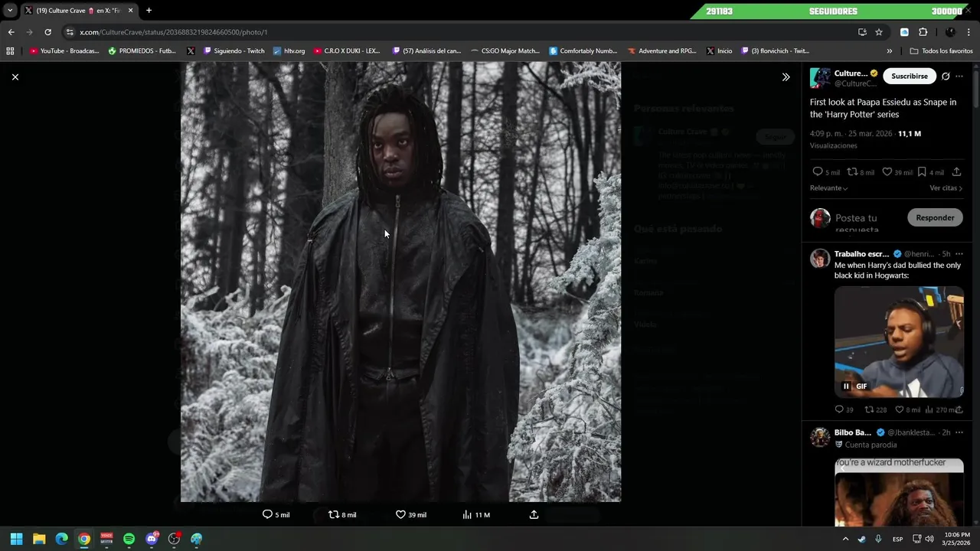
Task: Open the YouTube - Broadcas... bookmark
Action: (x=64, y=51)
